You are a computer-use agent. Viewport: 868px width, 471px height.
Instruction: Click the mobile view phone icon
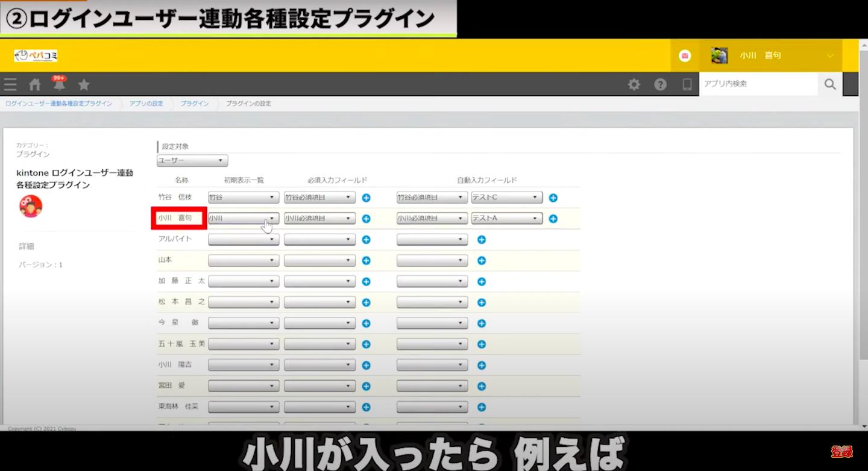687,84
